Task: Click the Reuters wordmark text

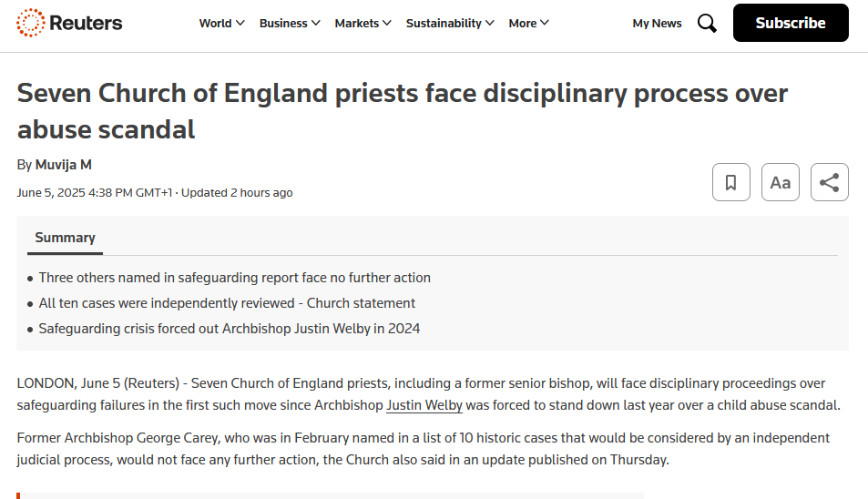Action: pos(86,24)
